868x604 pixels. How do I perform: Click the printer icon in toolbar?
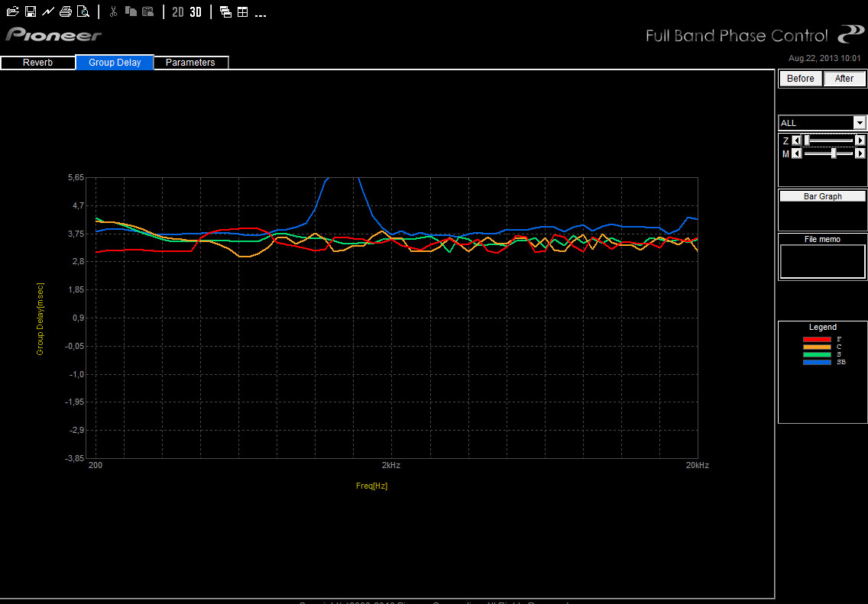point(66,11)
